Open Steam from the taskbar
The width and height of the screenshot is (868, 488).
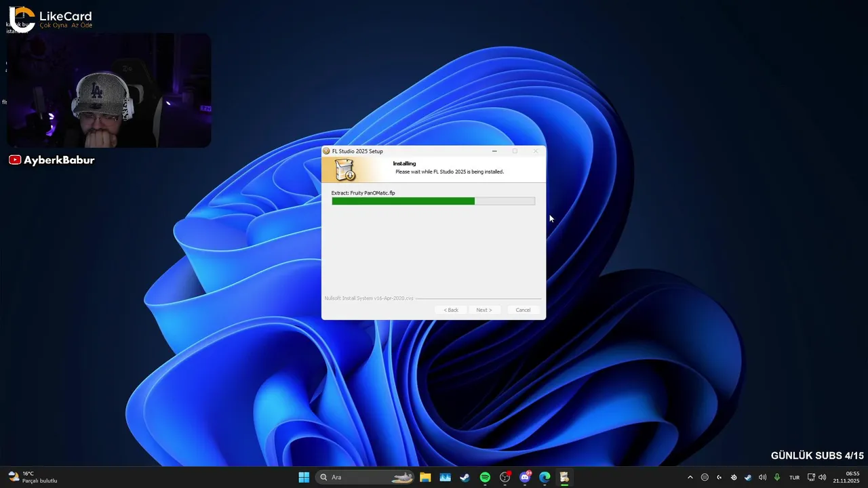tap(465, 477)
